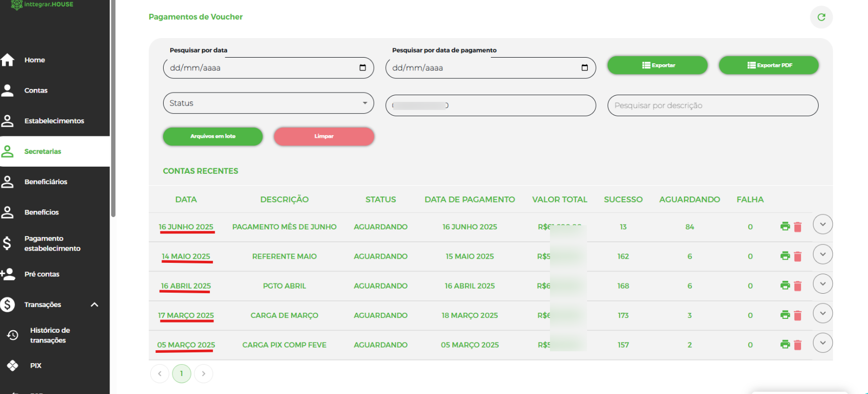
Task: Open the Status dropdown filter
Action: (268, 103)
